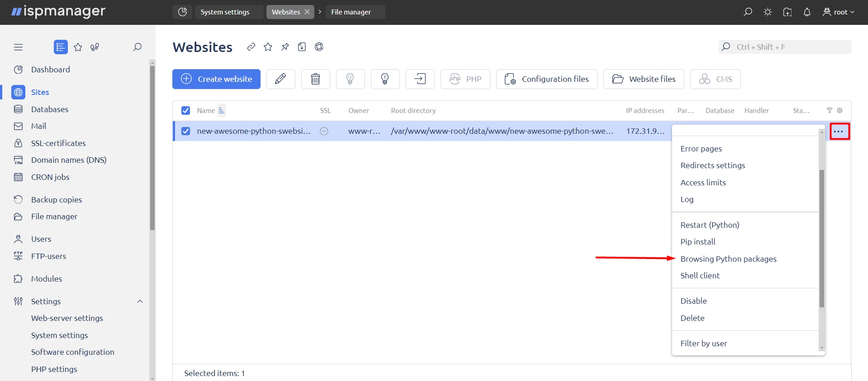The image size is (868, 381).
Task: Delete selected website with trash button
Action: 315,79
